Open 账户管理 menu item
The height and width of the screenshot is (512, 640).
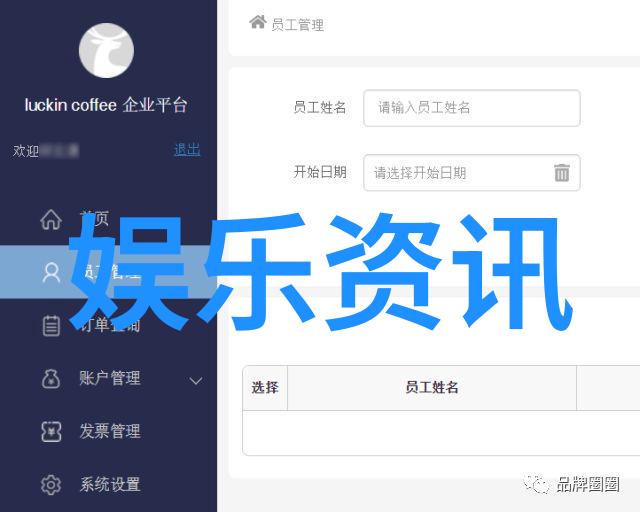pyautogui.click(x=110, y=378)
